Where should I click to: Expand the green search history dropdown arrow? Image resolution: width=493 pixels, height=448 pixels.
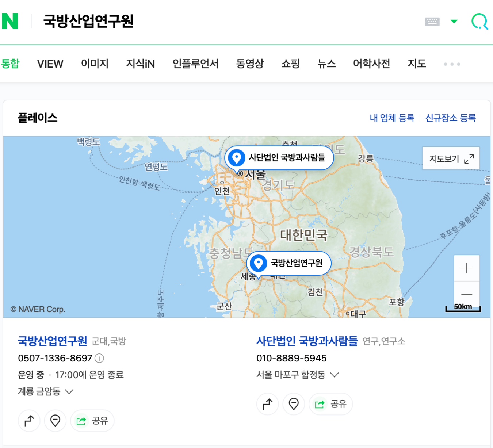(454, 22)
